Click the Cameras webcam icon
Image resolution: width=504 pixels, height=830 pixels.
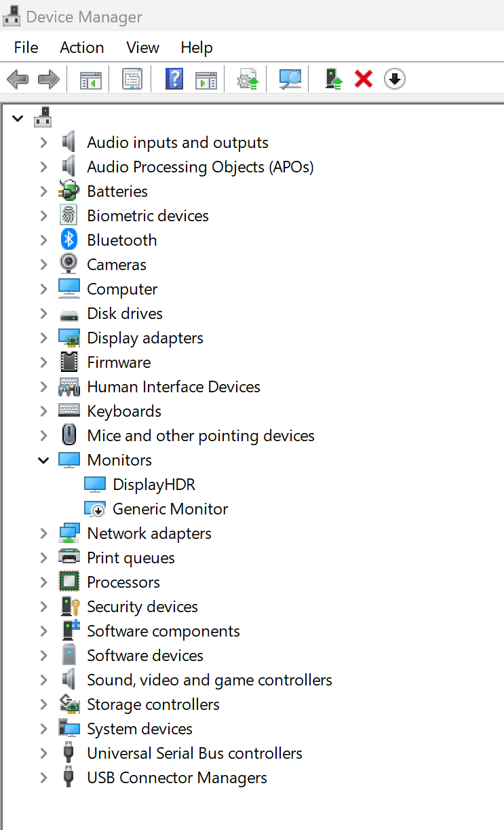(x=69, y=264)
